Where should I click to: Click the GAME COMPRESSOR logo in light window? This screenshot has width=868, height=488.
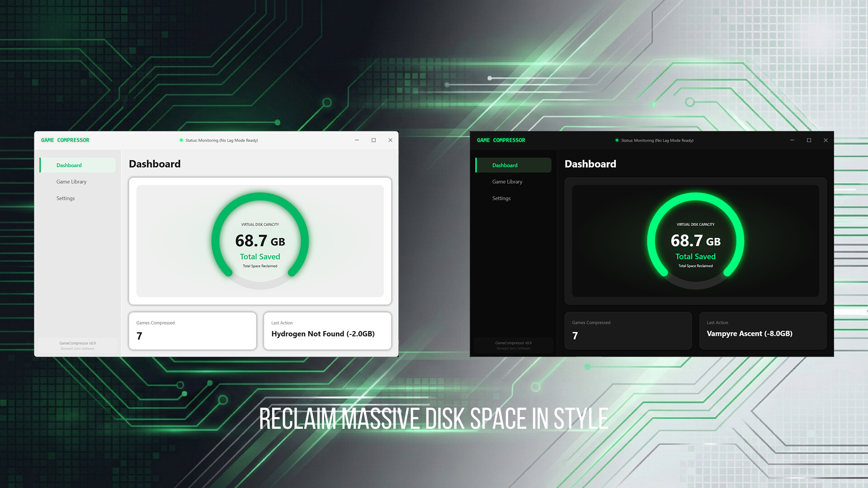point(65,140)
